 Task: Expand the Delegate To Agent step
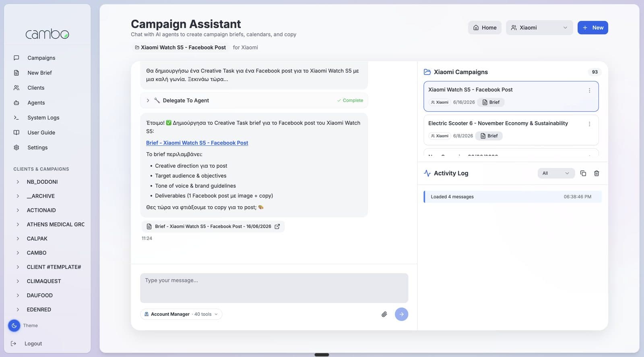coord(148,101)
